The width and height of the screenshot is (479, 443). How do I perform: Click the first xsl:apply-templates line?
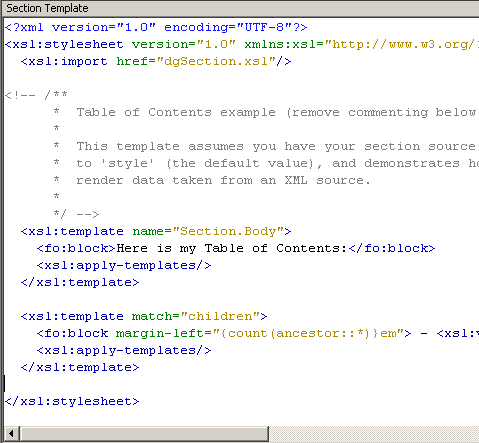pyautogui.click(x=124, y=265)
